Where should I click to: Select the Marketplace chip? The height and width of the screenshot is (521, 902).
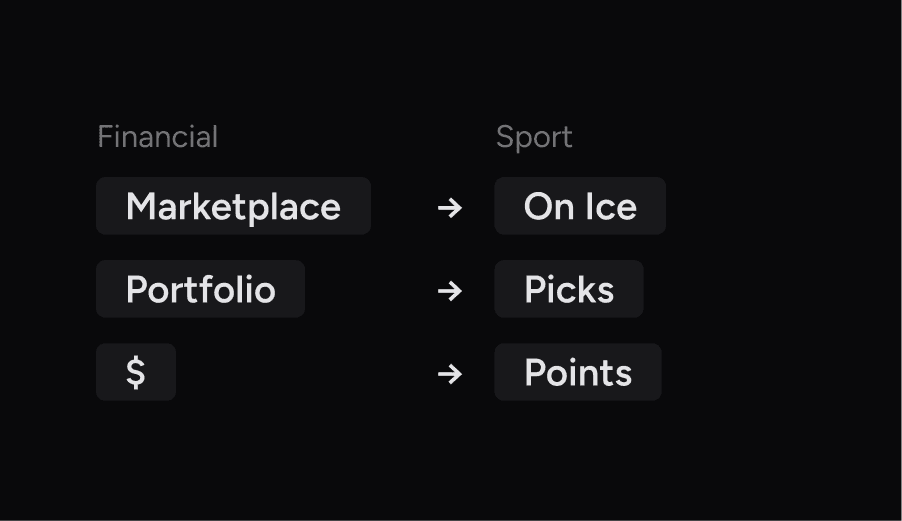(x=233, y=206)
